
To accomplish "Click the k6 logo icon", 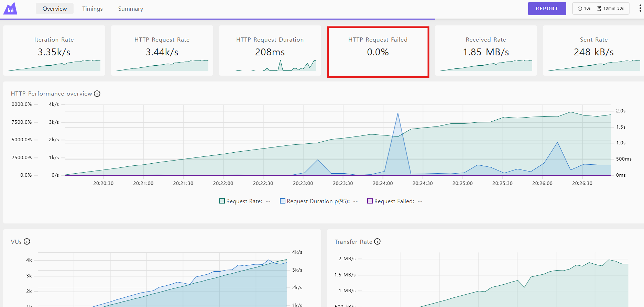I will [x=10, y=8].
